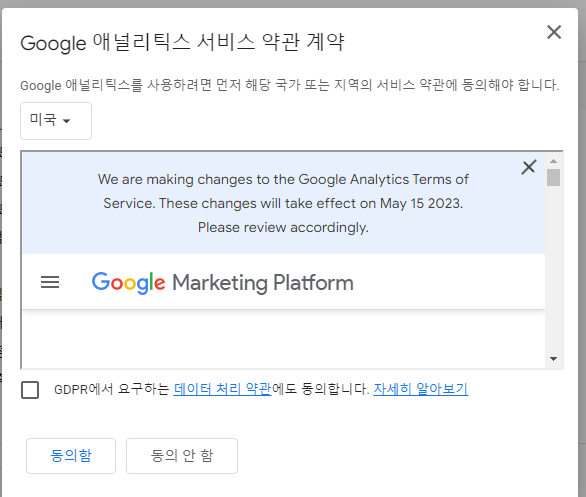586x497 pixels.
Task: Click the Google Marketing Platform logo
Action: click(x=222, y=283)
